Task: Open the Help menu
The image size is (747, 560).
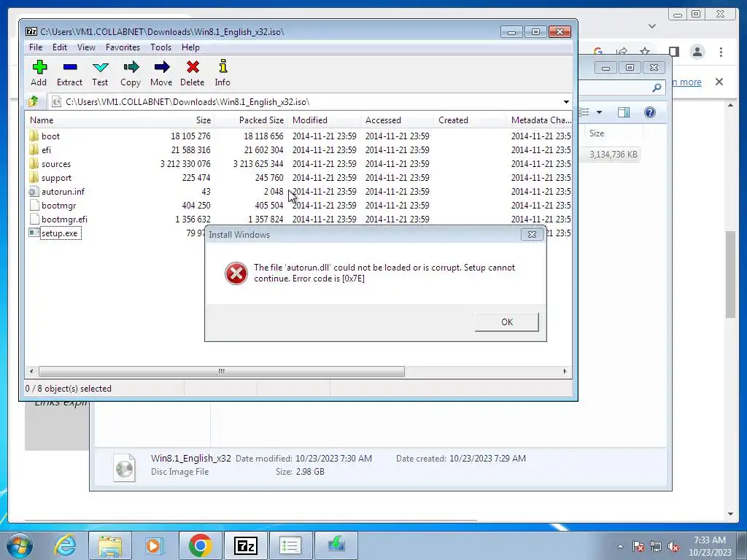Action: (190, 47)
